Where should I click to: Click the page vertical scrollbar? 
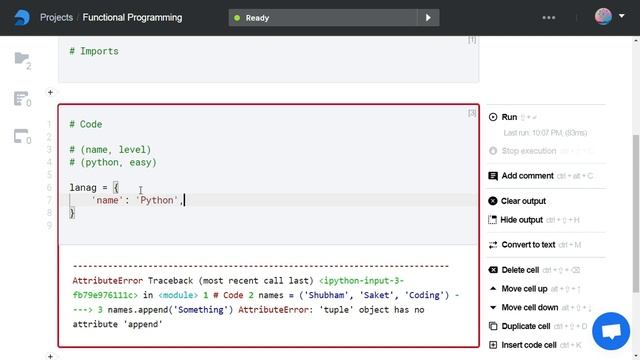click(636, 213)
